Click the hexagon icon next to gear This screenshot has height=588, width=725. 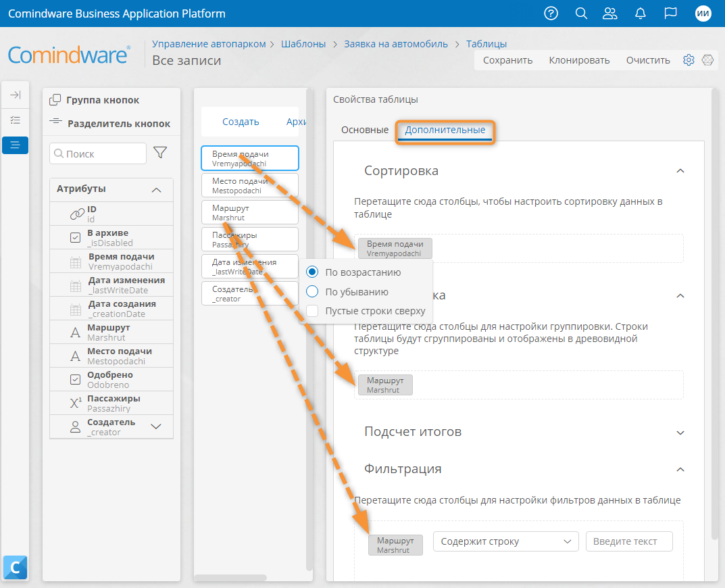pos(708,60)
